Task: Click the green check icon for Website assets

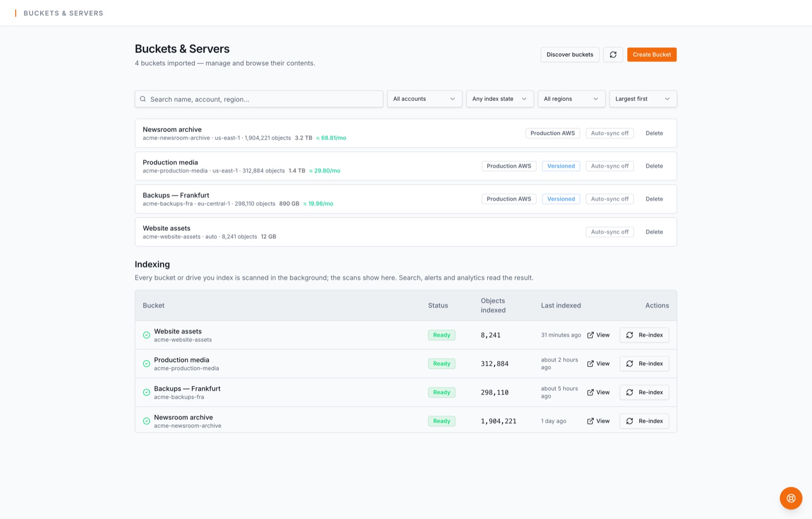Action: click(146, 335)
